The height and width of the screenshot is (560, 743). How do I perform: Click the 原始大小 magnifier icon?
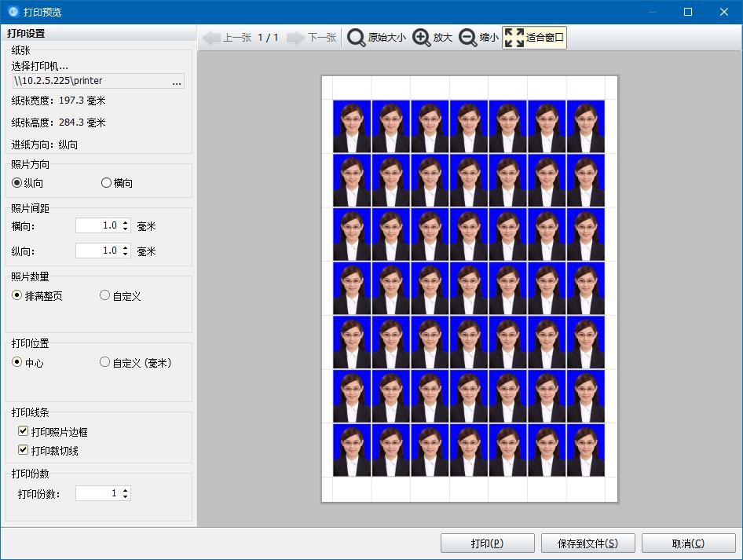click(x=356, y=38)
